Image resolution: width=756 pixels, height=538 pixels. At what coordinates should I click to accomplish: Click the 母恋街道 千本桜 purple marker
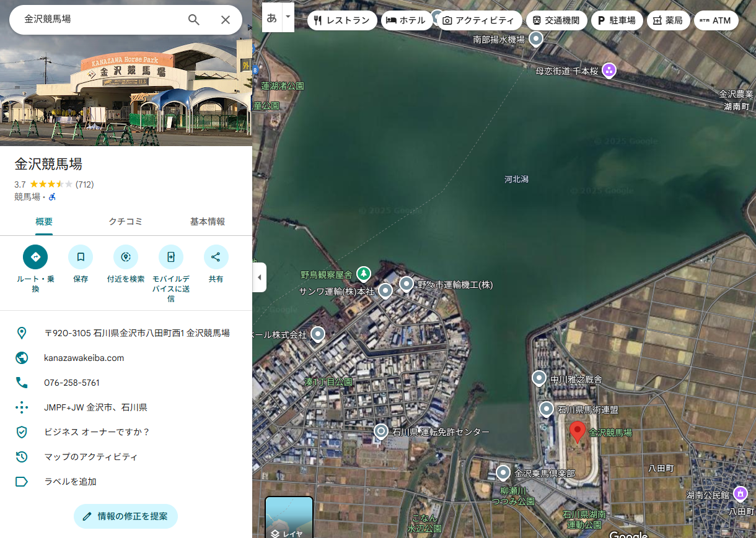(x=609, y=71)
